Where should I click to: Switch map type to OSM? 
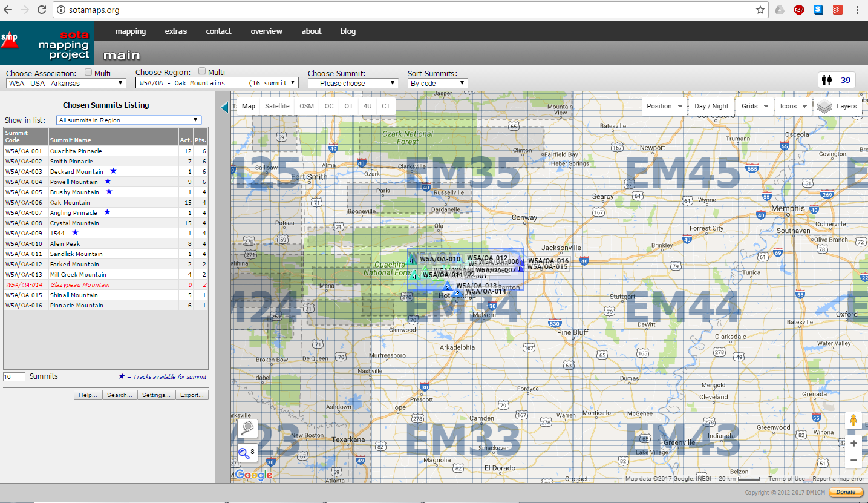coord(307,106)
